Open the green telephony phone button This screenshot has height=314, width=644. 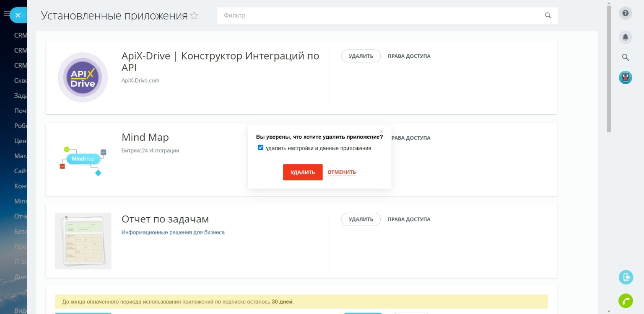[626, 301]
